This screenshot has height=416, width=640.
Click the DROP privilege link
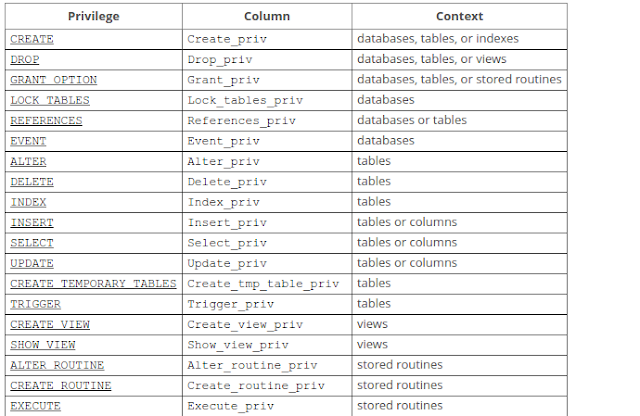click(x=25, y=60)
